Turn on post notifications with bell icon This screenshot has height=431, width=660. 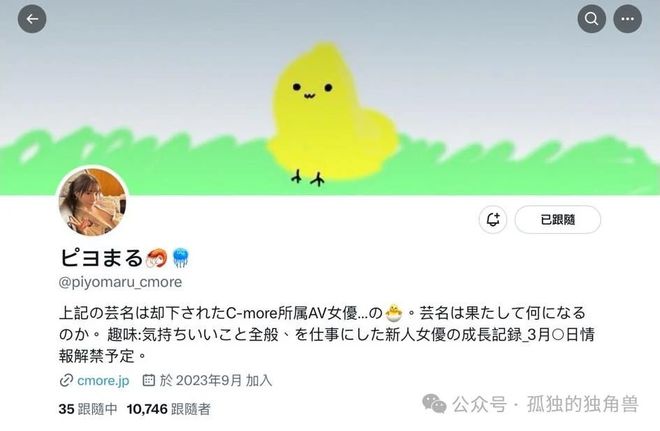tap(493, 219)
